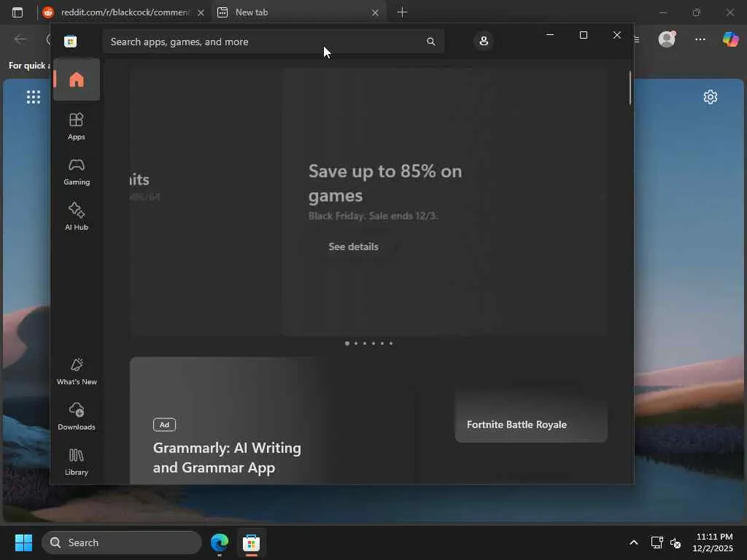Open the Windows Start menu

click(23, 542)
